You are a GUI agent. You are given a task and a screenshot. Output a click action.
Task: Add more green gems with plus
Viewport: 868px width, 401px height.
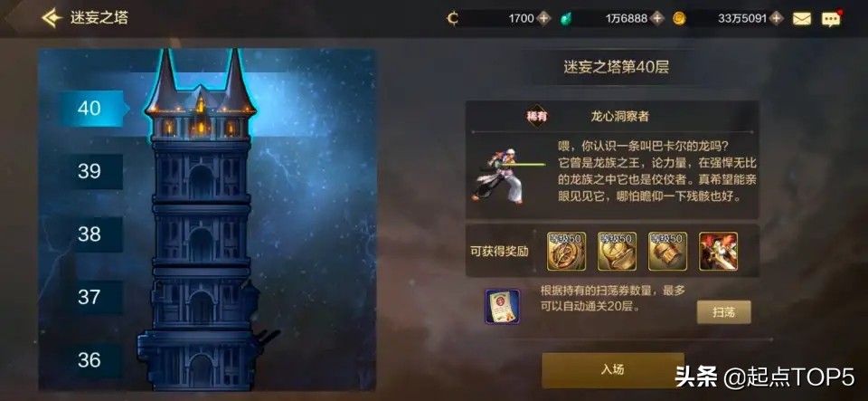click(657, 18)
